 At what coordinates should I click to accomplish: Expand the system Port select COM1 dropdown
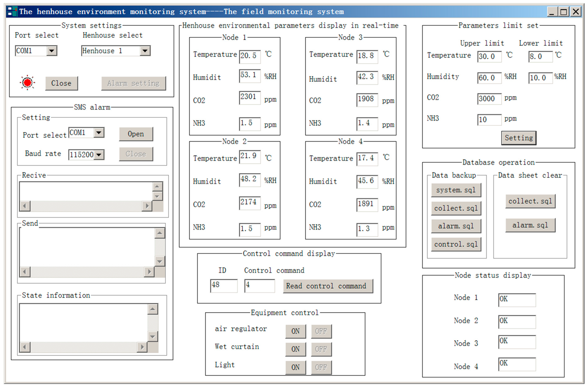pos(52,51)
